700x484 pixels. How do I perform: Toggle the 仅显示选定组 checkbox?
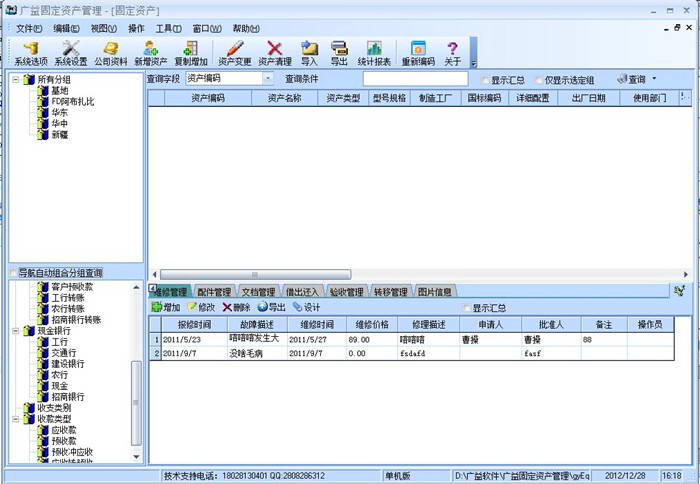541,79
